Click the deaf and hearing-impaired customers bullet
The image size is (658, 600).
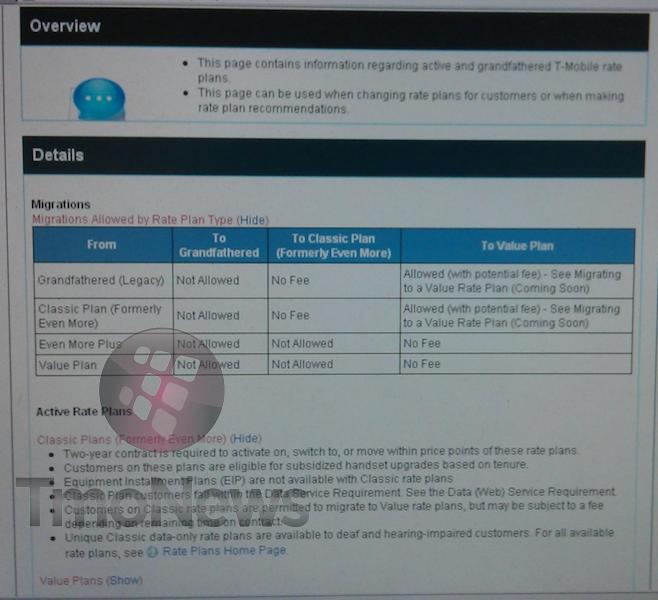pos(339,543)
